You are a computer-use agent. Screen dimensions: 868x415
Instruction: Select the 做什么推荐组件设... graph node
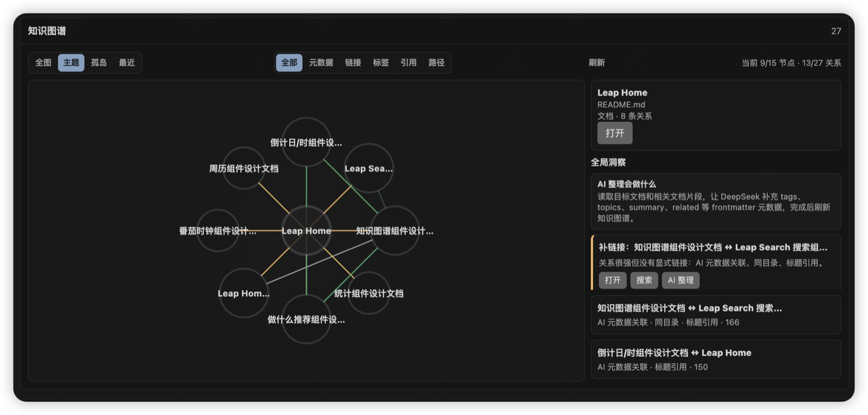306,319
